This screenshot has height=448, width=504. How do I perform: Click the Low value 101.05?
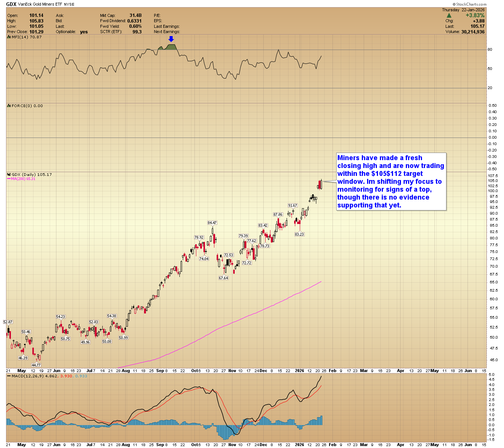(36, 26)
